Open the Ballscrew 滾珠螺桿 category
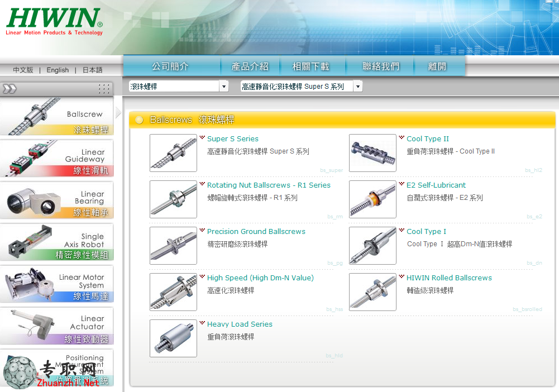This screenshot has width=559, height=392. coord(57,117)
